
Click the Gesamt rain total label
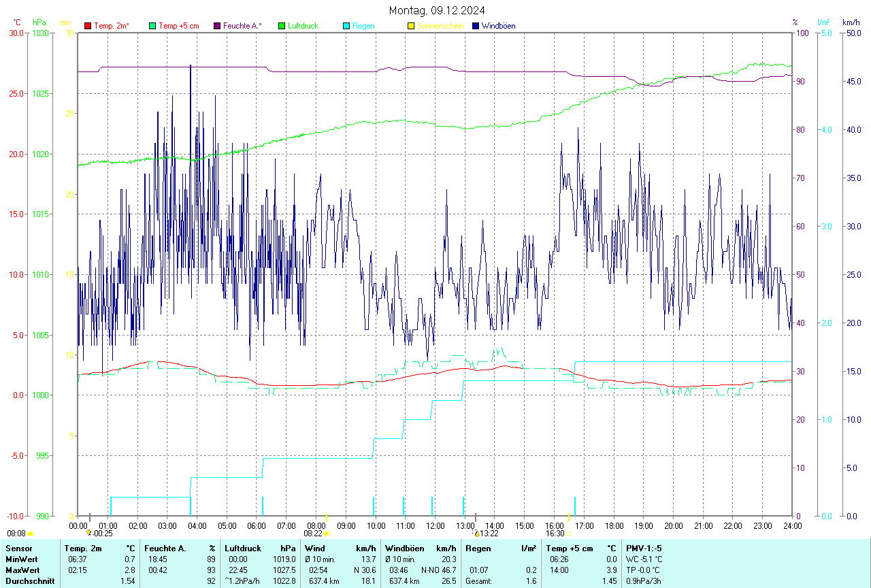[x=479, y=581]
